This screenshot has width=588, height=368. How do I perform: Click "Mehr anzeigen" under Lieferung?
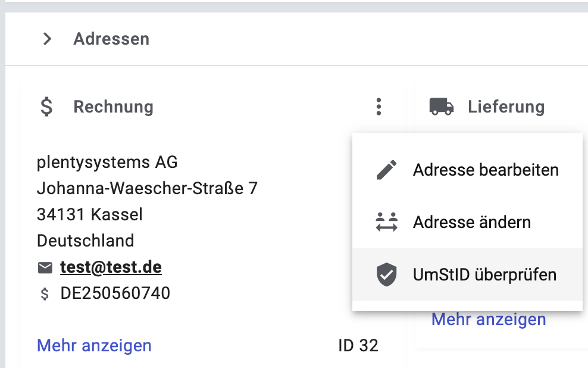pyautogui.click(x=488, y=319)
